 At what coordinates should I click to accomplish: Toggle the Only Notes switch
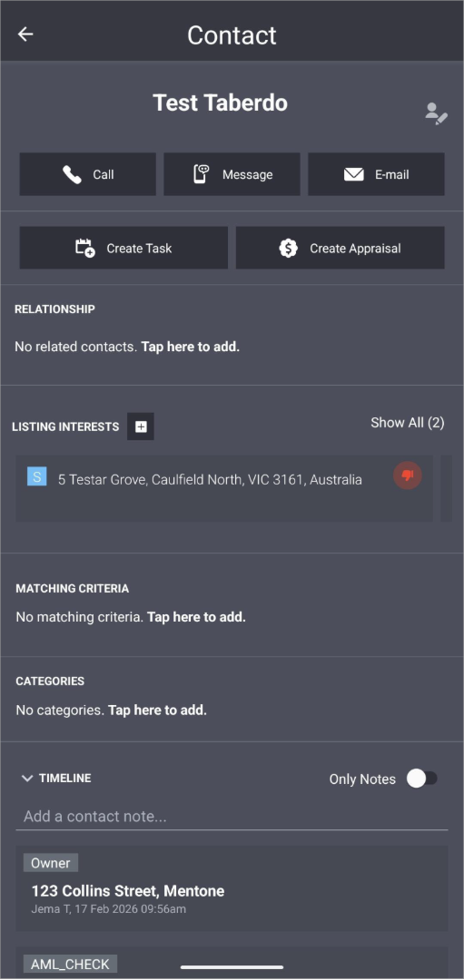pyautogui.click(x=422, y=779)
